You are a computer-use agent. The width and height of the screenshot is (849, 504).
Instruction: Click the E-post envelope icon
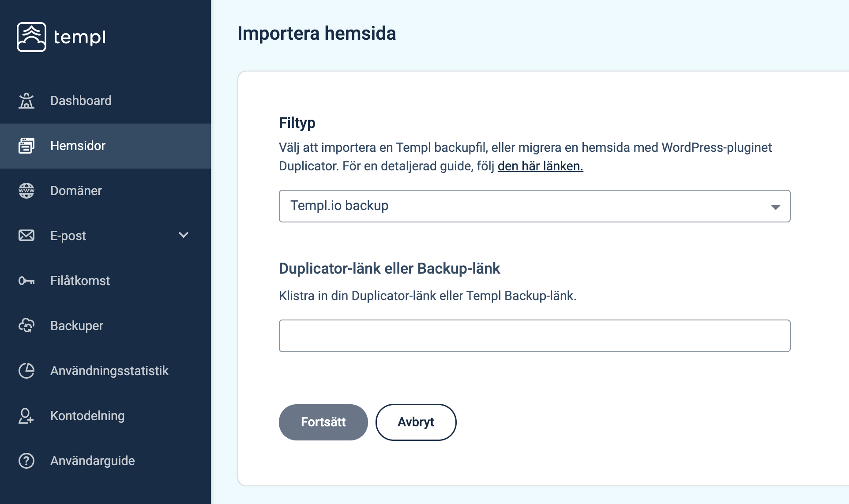click(x=26, y=236)
